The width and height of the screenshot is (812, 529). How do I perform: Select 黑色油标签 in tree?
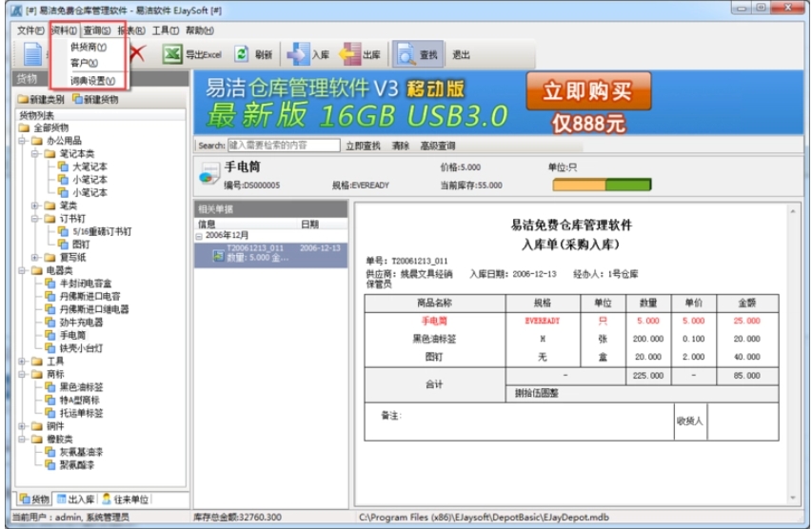[x=81, y=386]
